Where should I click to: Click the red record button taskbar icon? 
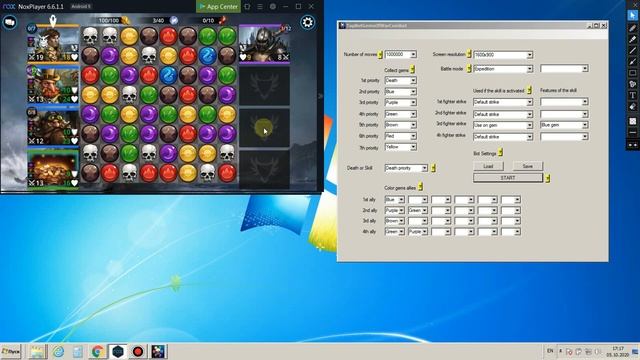138,351
